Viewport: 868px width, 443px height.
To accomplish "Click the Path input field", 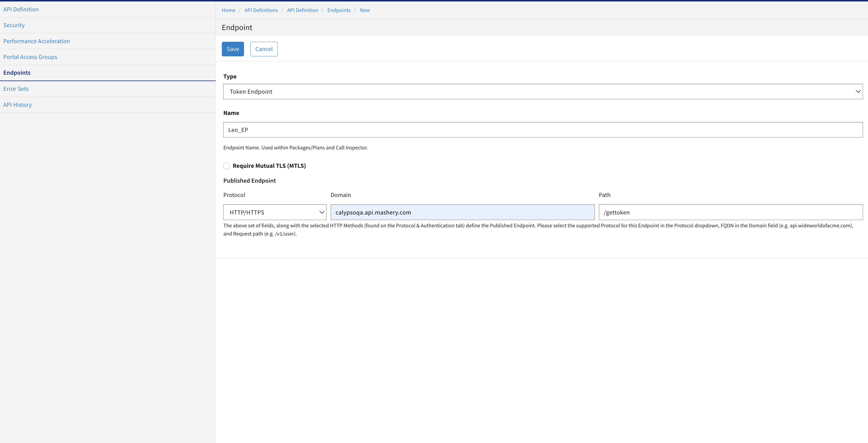I will click(731, 212).
